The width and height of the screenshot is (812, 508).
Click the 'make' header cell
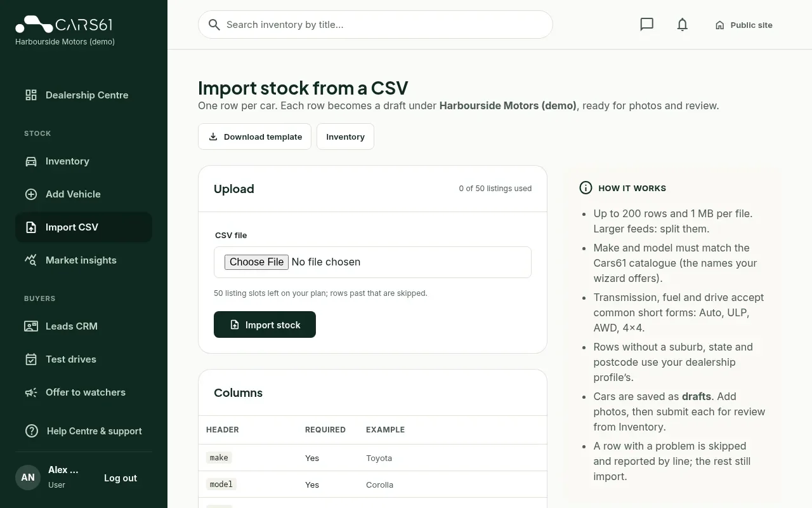(219, 457)
